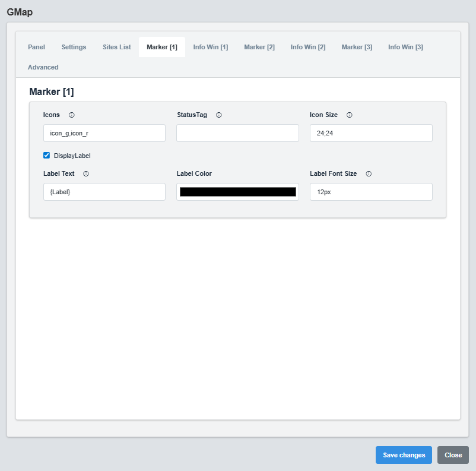This screenshot has height=471, width=476.
Task: Switch to the Panel tab
Action: tap(36, 47)
